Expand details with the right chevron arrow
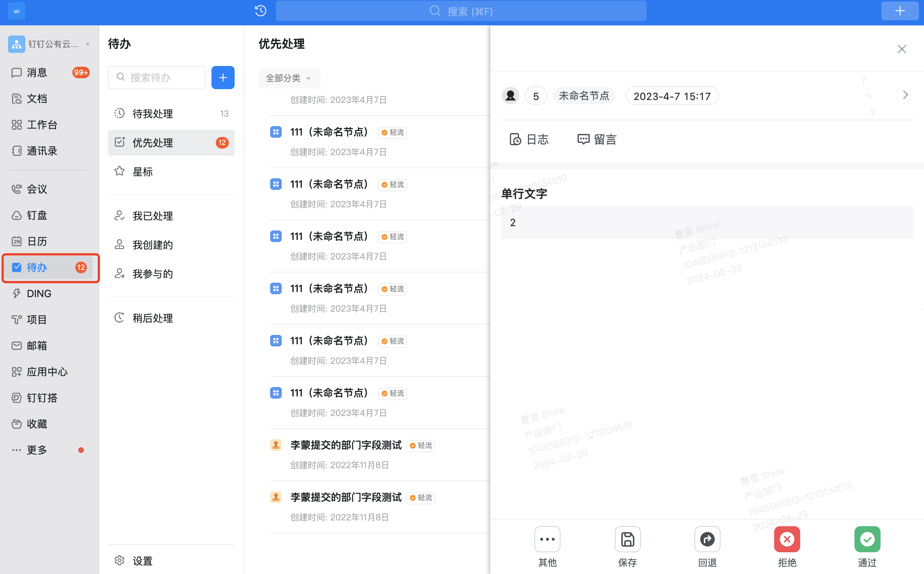Viewport: 924px width, 574px height. pos(906,95)
